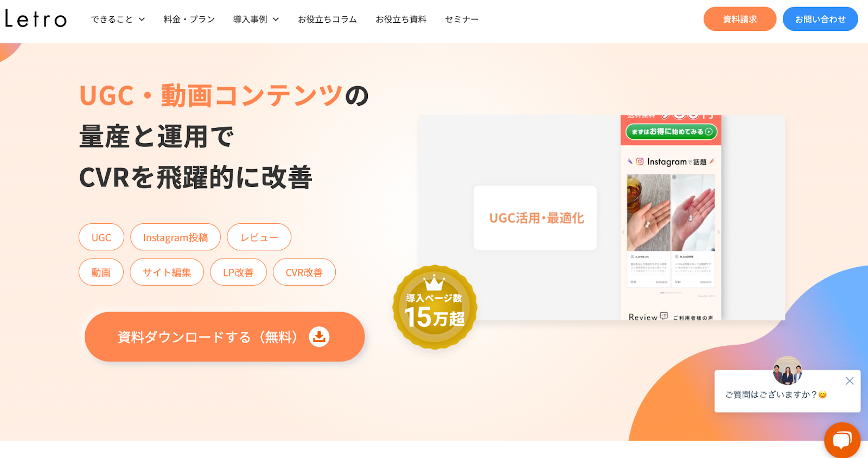868x458 pixels.
Task: Click the left carousel arrow in preview
Action: pyautogui.click(x=623, y=232)
